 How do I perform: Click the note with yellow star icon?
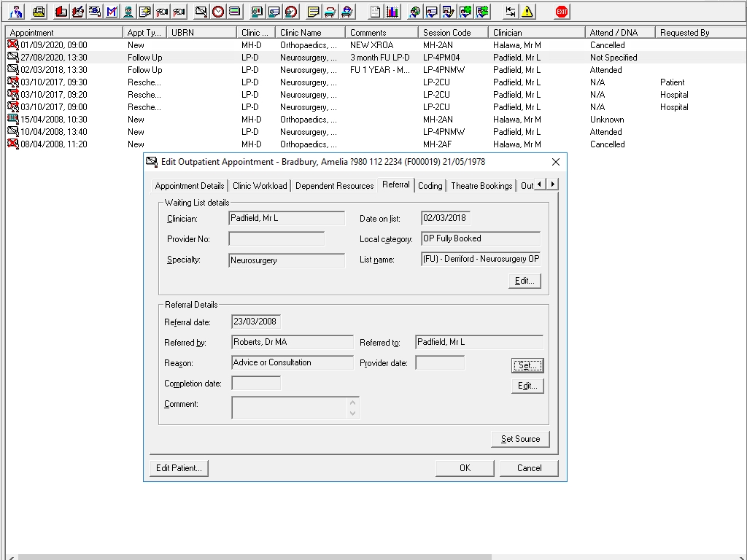[145, 12]
